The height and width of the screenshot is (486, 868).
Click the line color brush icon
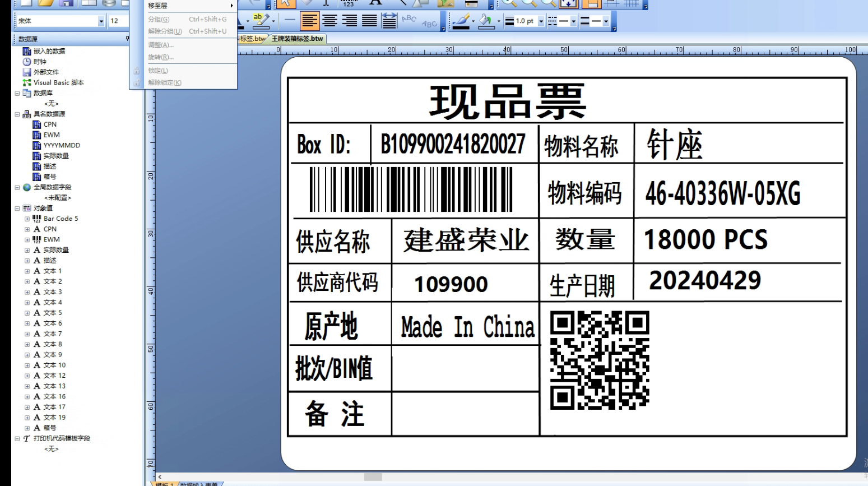pyautogui.click(x=461, y=21)
